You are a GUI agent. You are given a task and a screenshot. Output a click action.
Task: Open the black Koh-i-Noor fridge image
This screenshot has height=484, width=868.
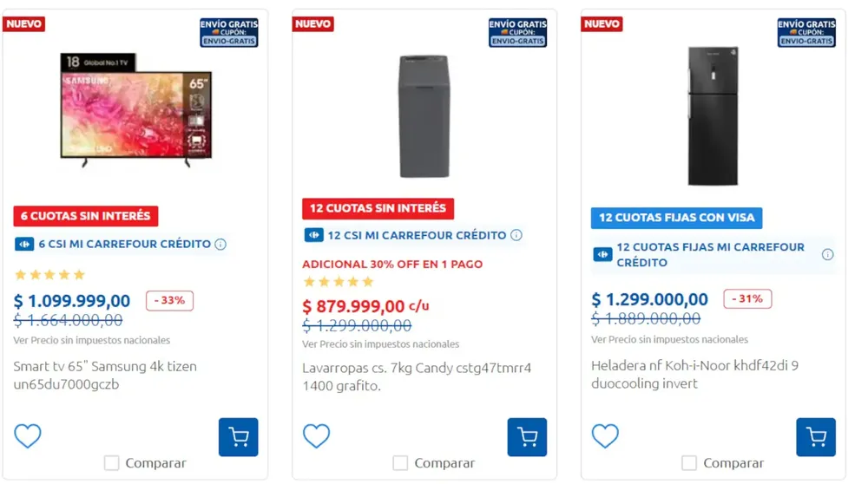[713, 115]
